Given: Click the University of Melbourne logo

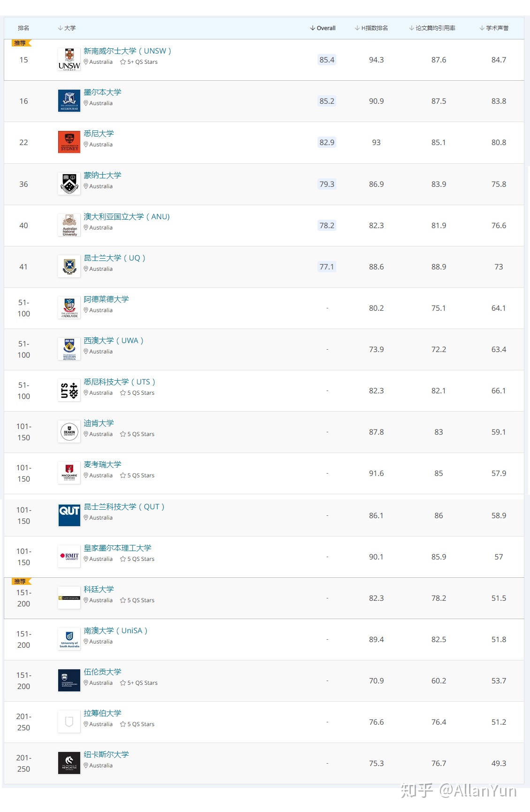Looking at the screenshot, I should tap(69, 101).
